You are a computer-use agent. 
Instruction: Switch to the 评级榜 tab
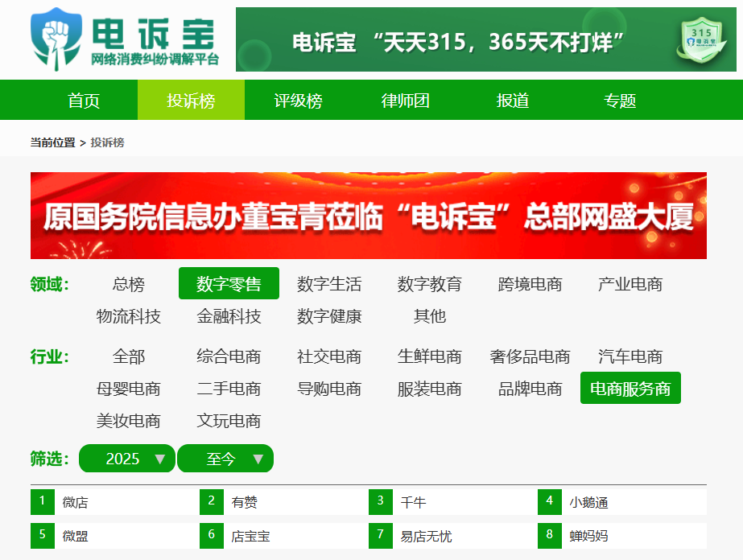click(298, 100)
